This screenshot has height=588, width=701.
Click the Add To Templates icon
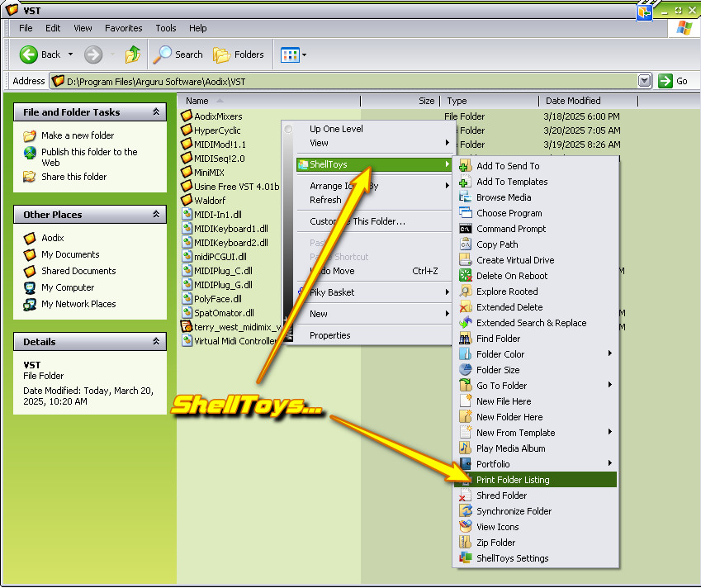tap(466, 182)
